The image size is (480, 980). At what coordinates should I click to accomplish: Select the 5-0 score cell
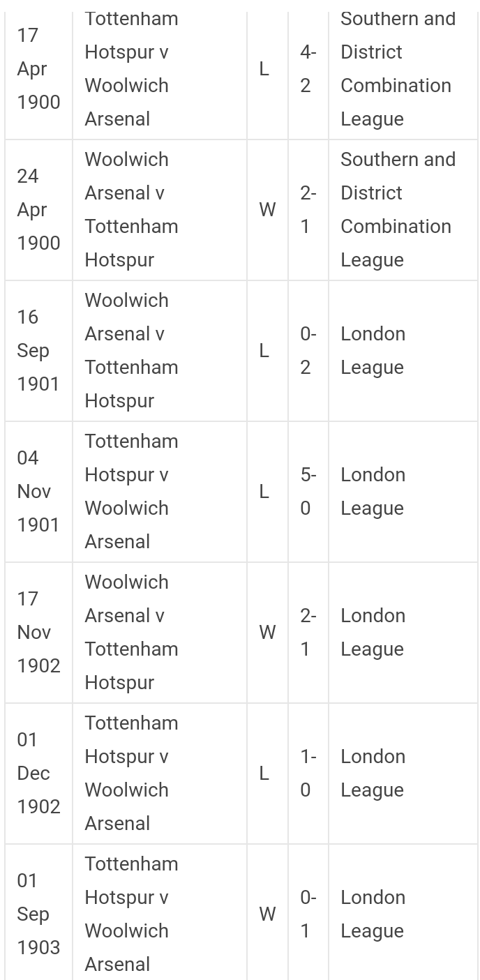(x=308, y=492)
